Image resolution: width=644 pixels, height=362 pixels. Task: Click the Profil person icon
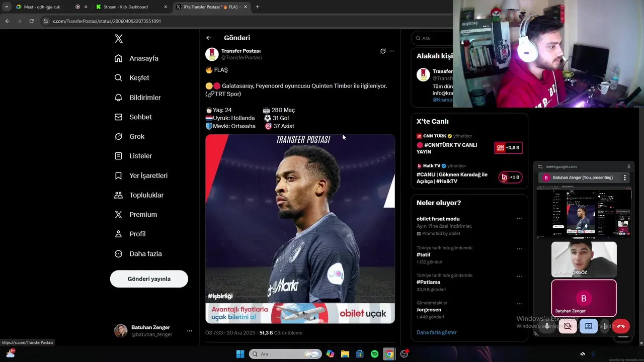tap(118, 234)
